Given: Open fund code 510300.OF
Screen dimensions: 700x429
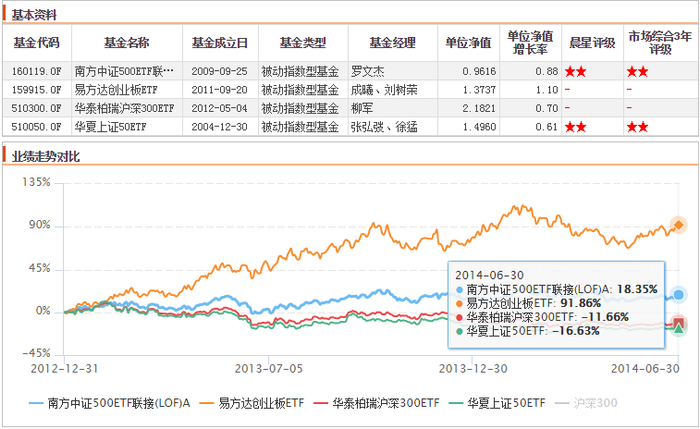Looking at the screenshot, I should point(37,108).
